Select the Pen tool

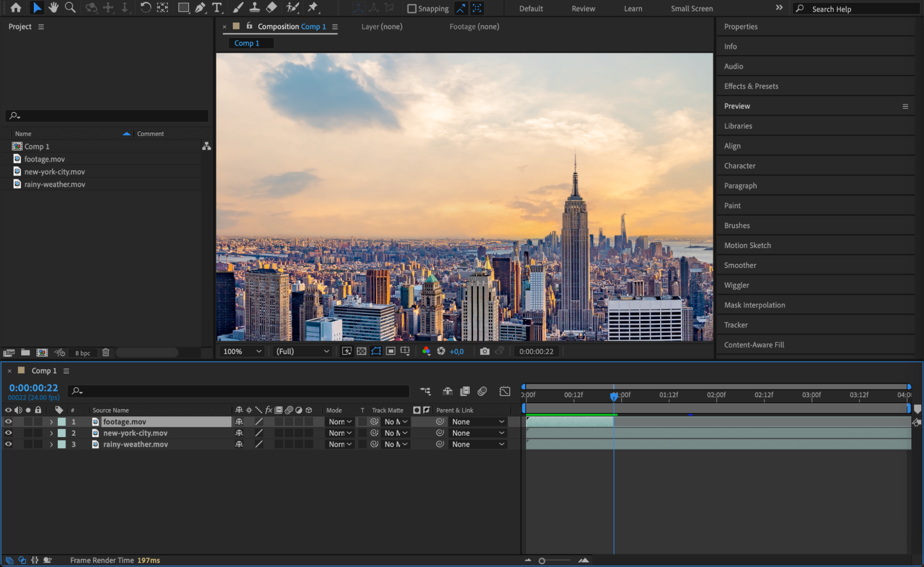(x=200, y=7)
